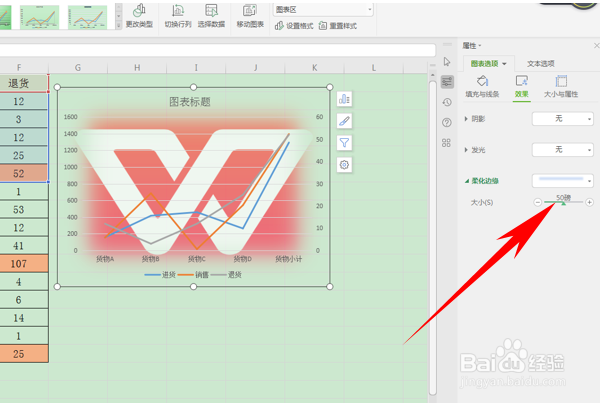This screenshot has width=600, height=403.
Task: Click the cell containing 14
Action: pyautogui.click(x=24, y=318)
